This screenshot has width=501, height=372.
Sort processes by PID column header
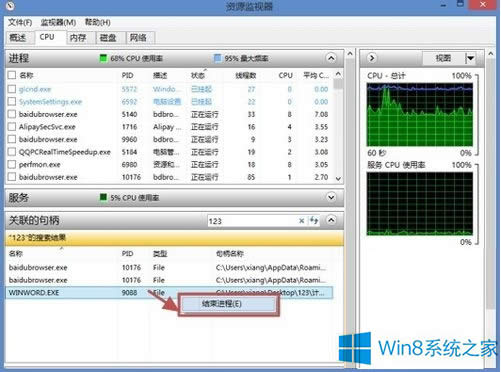click(x=128, y=75)
